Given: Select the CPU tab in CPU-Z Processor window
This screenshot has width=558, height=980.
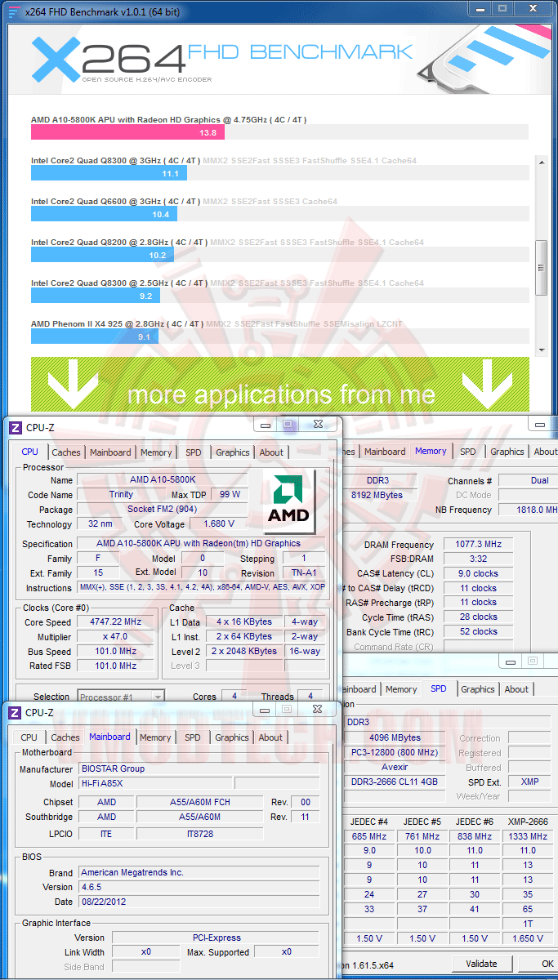Looking at the screenshot, I should tap(29, 452).
